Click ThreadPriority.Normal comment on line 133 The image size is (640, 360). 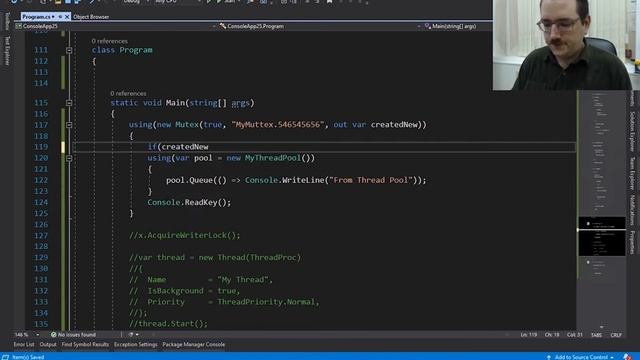point(266,302)
